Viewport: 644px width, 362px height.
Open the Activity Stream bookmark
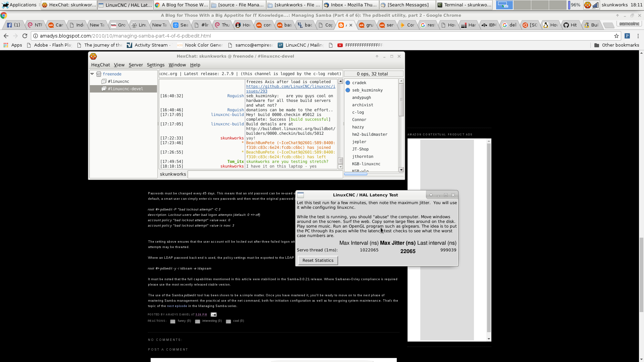tap(149, 45)
